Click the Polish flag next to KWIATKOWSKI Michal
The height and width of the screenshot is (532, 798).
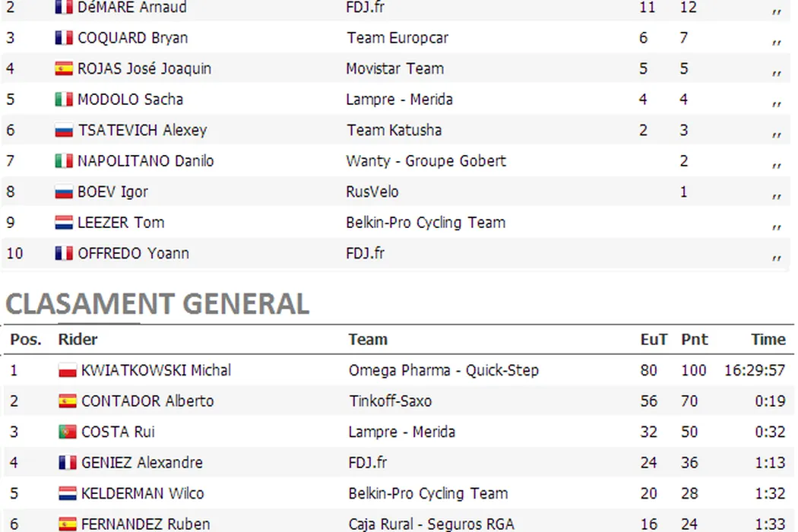point(68,371)
